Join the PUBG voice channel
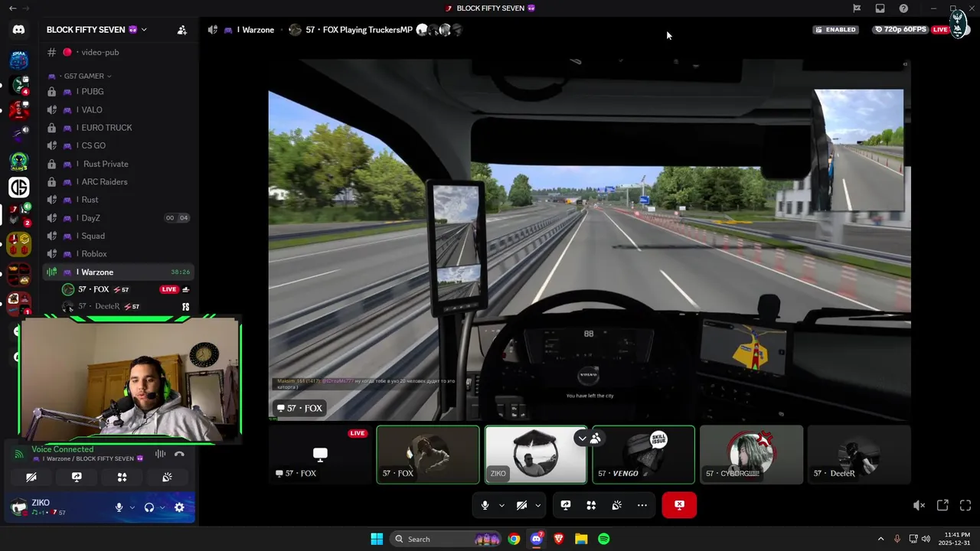Viewport: 980px width, 551px height. coord(118,91)
